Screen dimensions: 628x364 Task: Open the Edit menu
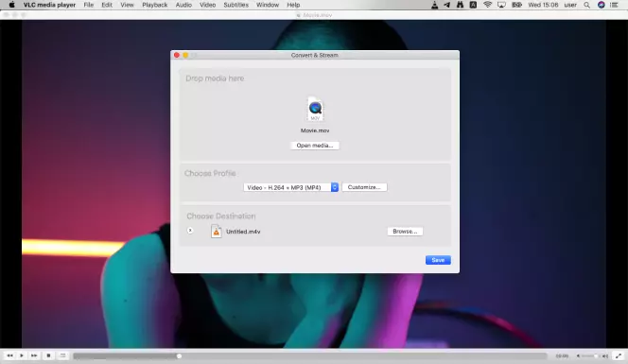point(107,5)
